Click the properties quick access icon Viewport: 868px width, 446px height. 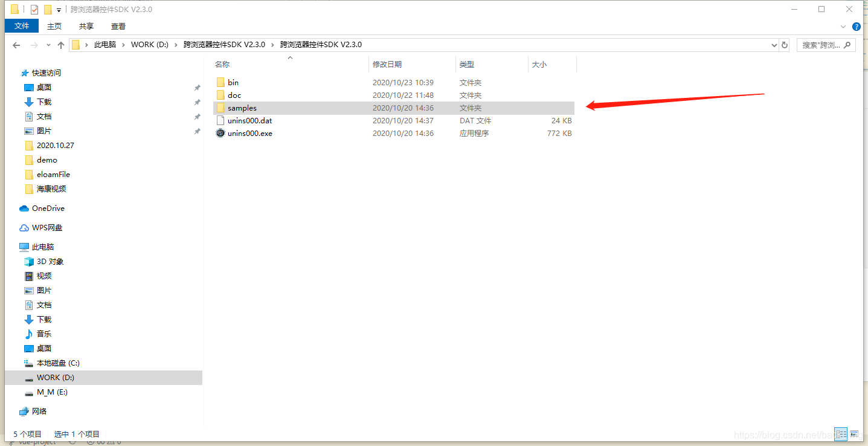point(34,9)
